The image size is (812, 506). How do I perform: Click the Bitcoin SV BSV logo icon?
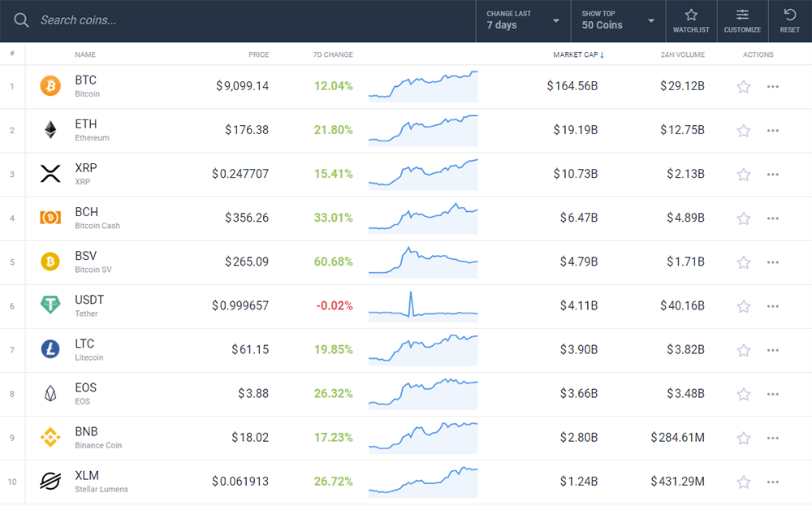[x=50, y=262]
